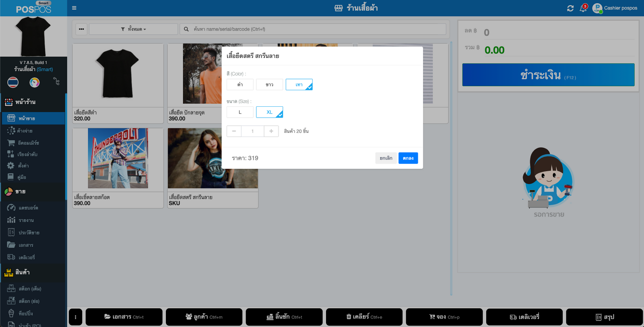Image resolution: width=644 pixels, height=327 pixels.
Task: Open รายงาน in the sidebar menu
Action: [26, 220]
